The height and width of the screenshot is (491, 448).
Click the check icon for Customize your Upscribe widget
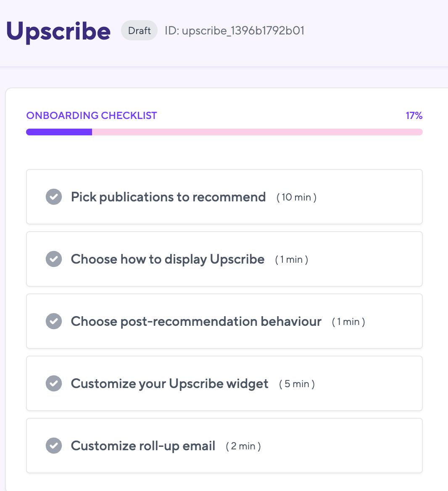(54, 383)
